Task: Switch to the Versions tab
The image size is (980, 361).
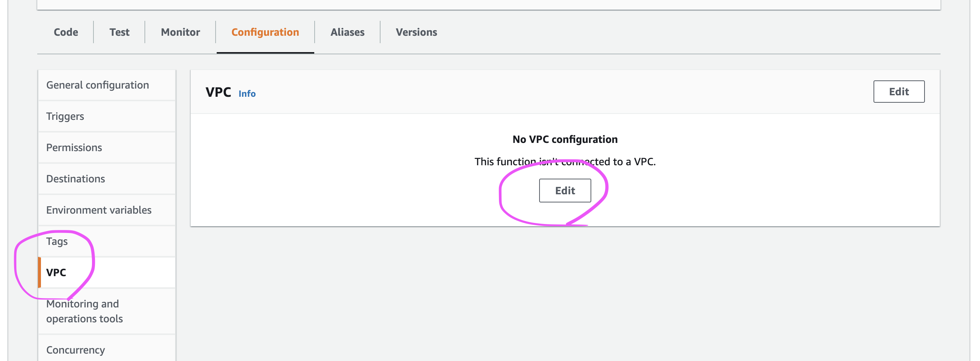Action: pos(416,32)
